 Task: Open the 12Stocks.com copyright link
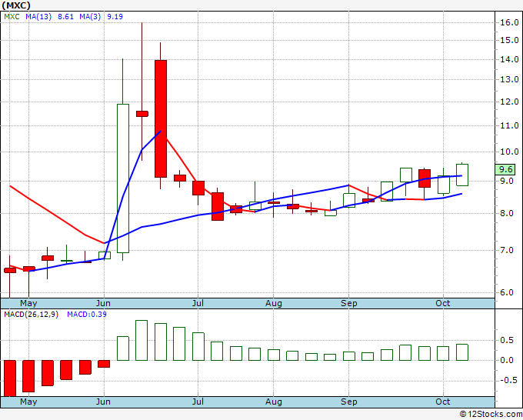pos(491,415)
